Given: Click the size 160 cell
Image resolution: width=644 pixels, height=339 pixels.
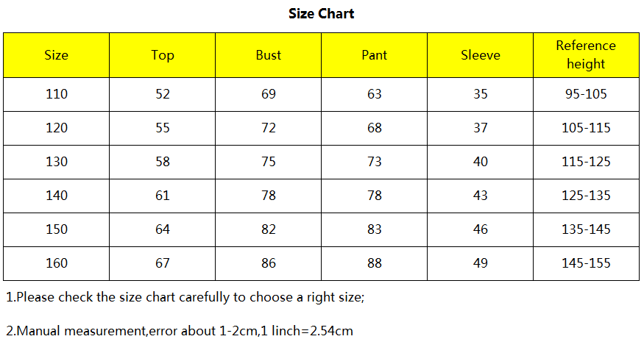Looking at the screenshot, I should pos(56,263).
